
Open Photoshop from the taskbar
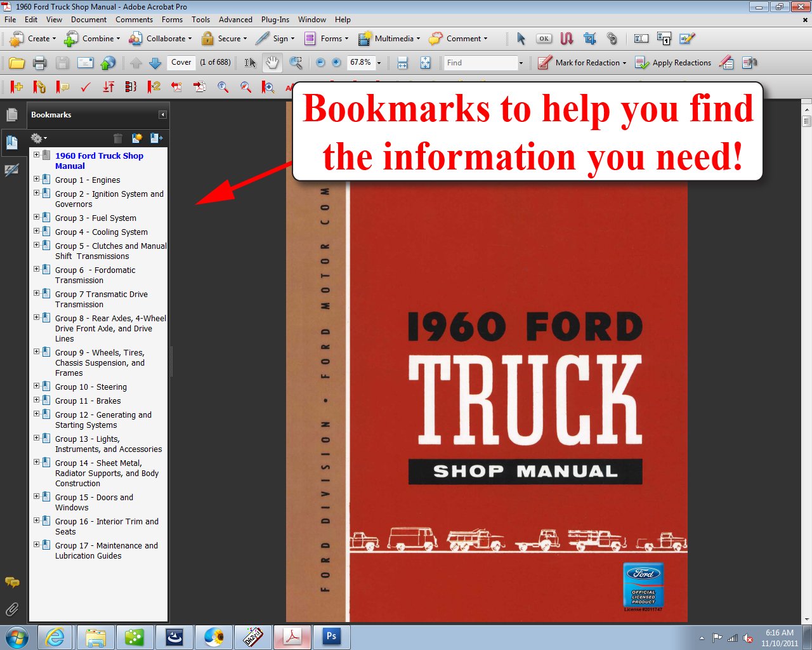pos(331,637)
